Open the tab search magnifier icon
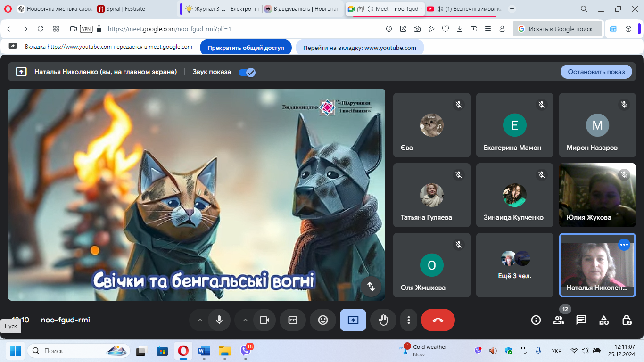The width and height of the screenshot is (644, 362). [584, 9]
